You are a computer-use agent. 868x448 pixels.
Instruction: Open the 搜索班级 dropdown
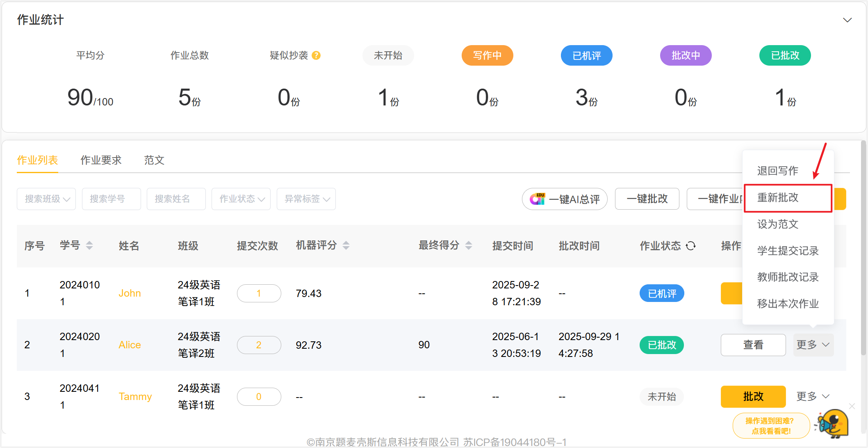pyautogui.click(x=46, y=199)
